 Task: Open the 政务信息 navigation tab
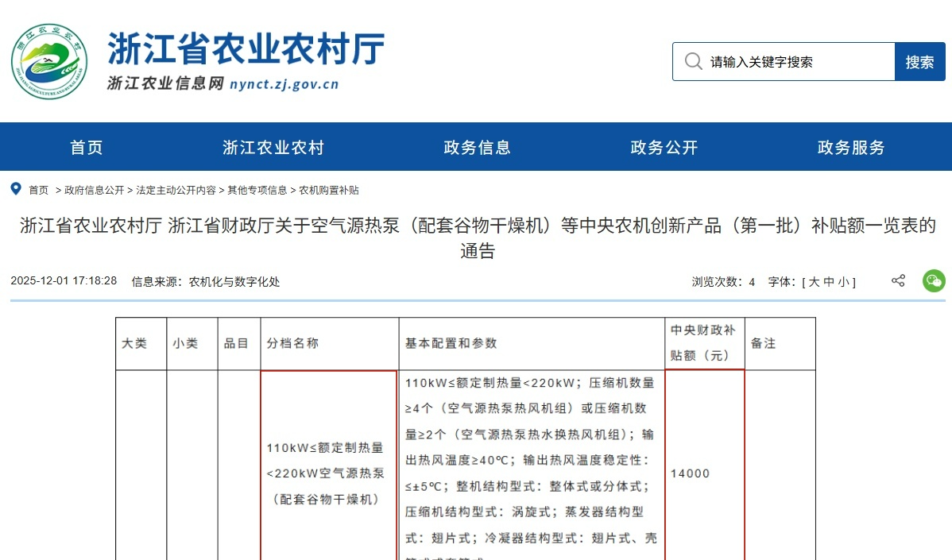pyautogui.click(x=477, y=147)
